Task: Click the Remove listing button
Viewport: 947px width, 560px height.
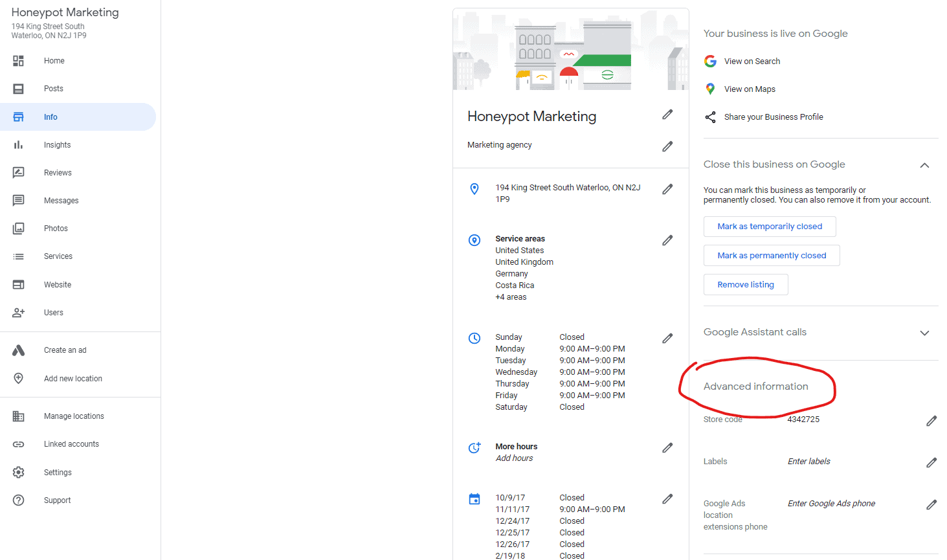Action: [746, 285]
